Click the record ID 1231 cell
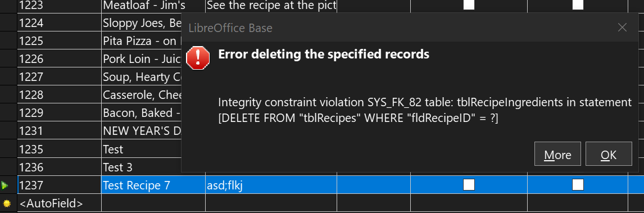This screenshot has height=213, width=644. [60, 132]
